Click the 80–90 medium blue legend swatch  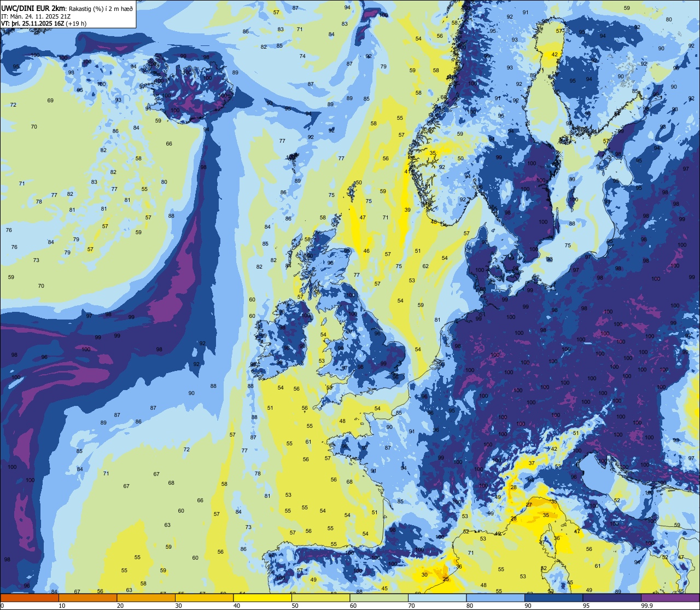click(495, 597)
